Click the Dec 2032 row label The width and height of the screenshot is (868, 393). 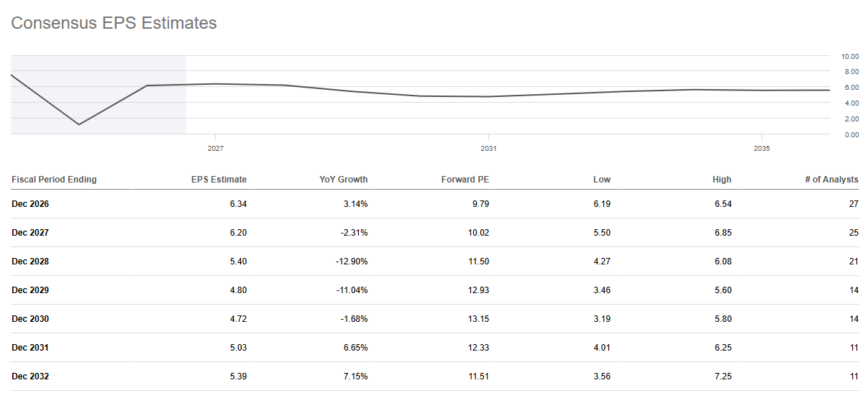30,376
